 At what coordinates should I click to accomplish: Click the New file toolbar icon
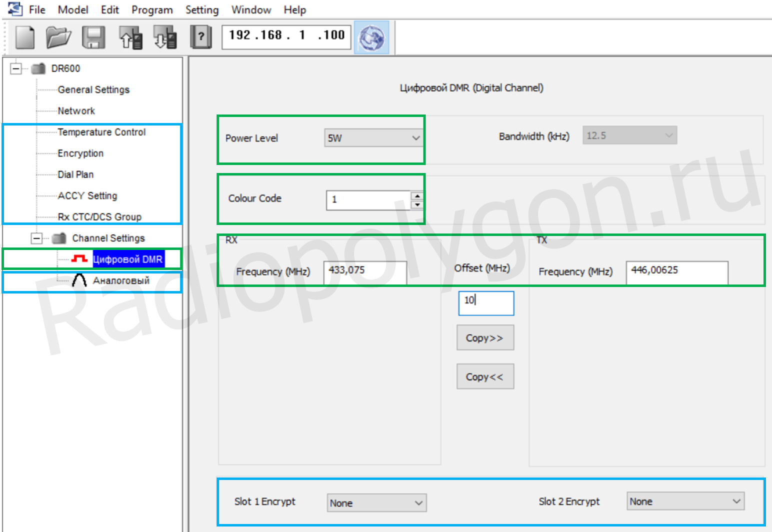[25, 37]
